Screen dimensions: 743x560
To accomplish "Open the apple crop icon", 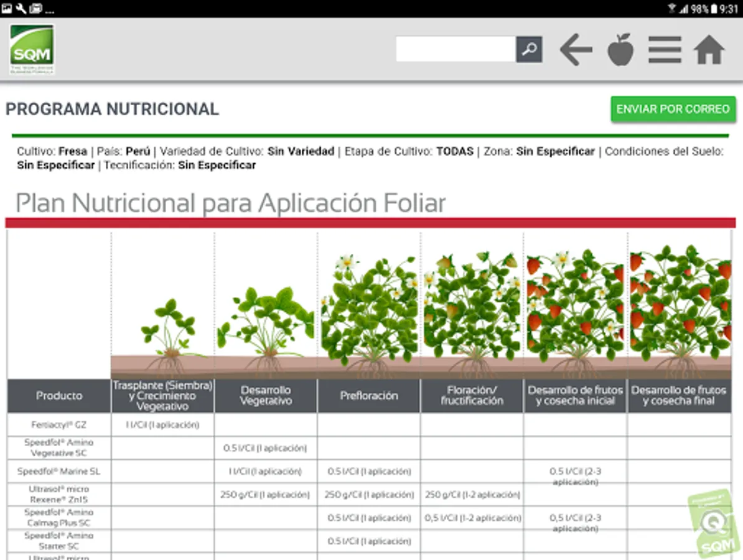I will (x=620, y=49).
